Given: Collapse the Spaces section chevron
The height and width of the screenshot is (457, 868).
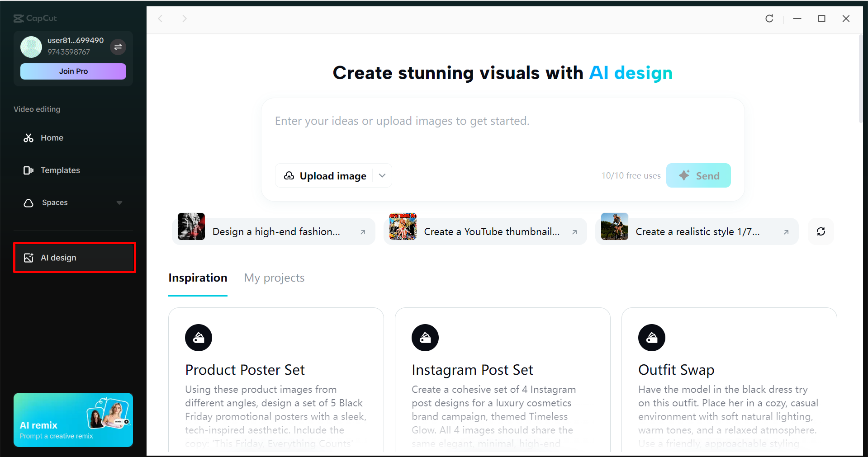Looking at the screenshot, I should tap(119, 203).
